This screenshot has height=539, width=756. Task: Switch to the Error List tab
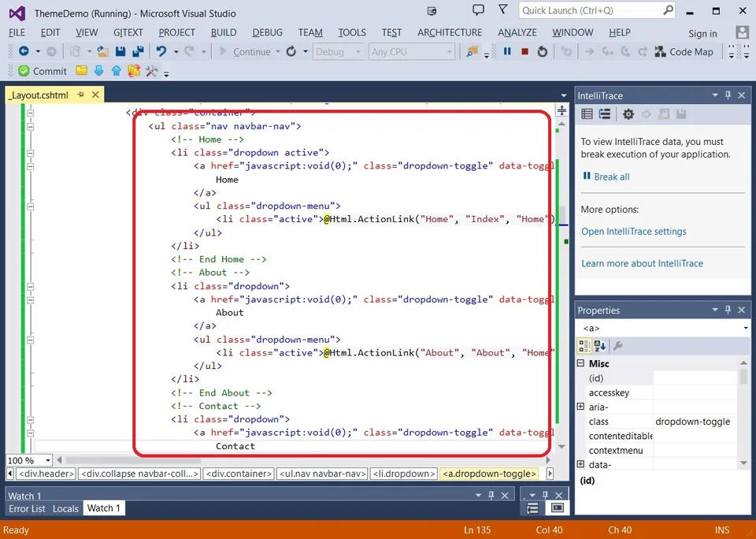27,508
